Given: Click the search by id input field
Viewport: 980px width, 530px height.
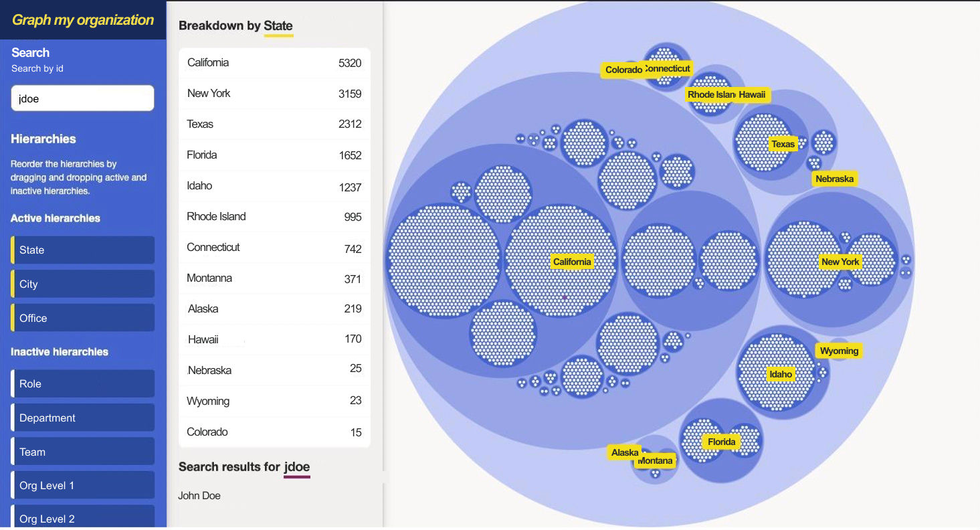Looking at the screenshot, I should pos(83,98).
